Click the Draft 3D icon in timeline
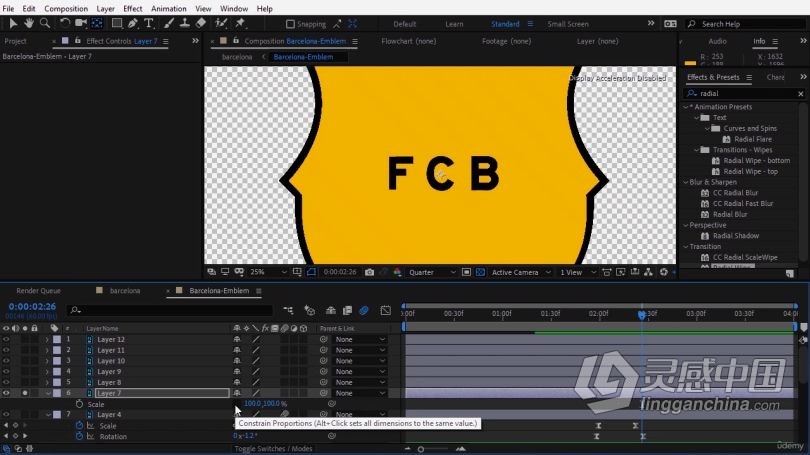 pos(309,310)
